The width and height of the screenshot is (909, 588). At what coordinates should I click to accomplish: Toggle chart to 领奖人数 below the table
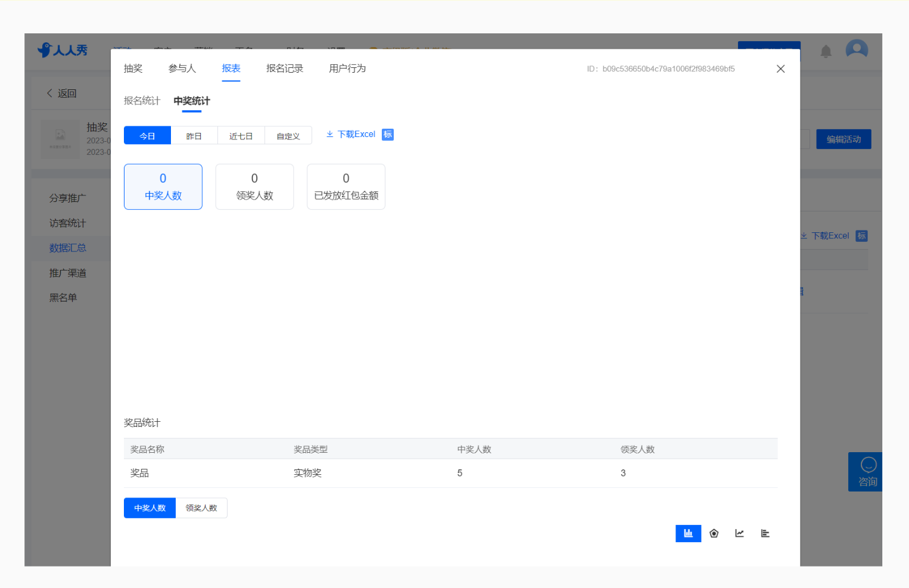coord(201,508)
